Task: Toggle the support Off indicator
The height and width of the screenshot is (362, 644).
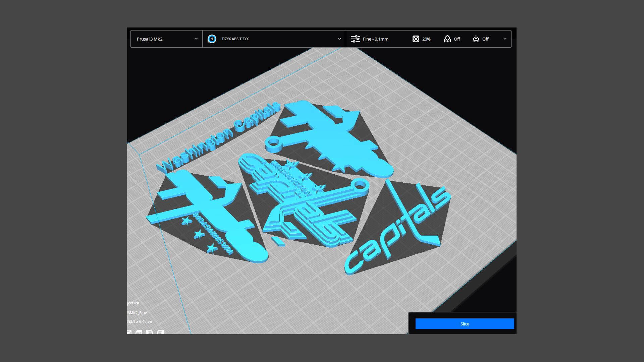Action: click(x=457, y=39)
